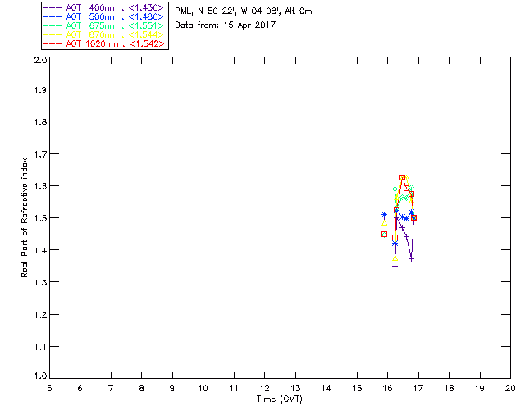This screenshot has width=525, height=420.
Task: Click the 6 x-axis tick label
Action: click(80, 388)
